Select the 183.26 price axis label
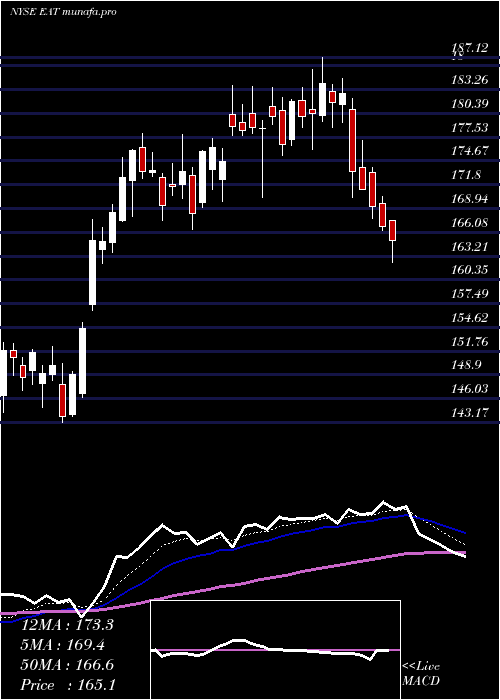 pos(470,80)
